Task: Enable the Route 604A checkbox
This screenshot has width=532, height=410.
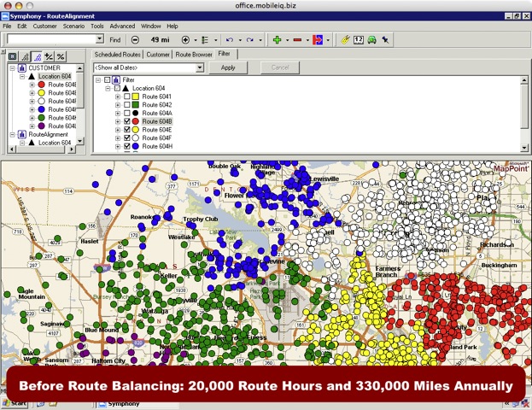Action: click(x=127, y=114)
